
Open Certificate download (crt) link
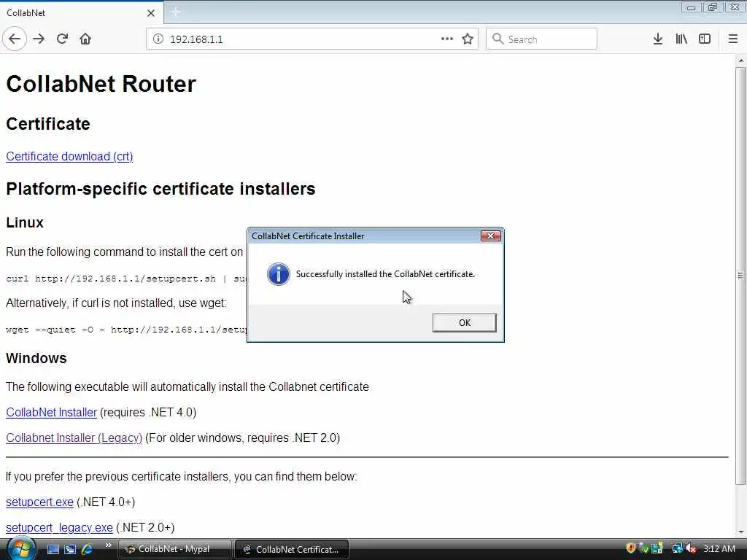[69, 156]
